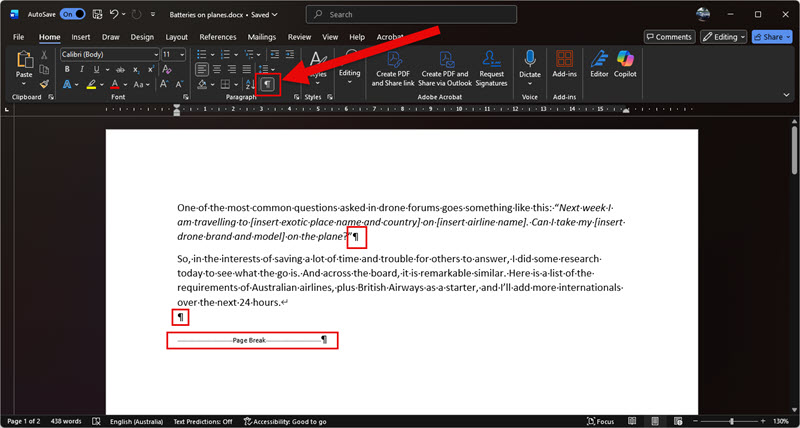The width and height of the screenshot is (800, 428).
Task: Click Text Predictions: Off status
Action: 203,421
